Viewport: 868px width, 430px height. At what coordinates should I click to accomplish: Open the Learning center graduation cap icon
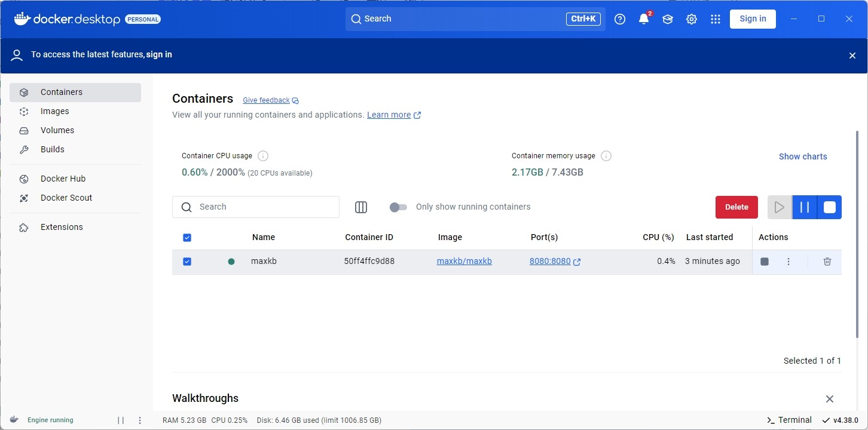(668, 19)
